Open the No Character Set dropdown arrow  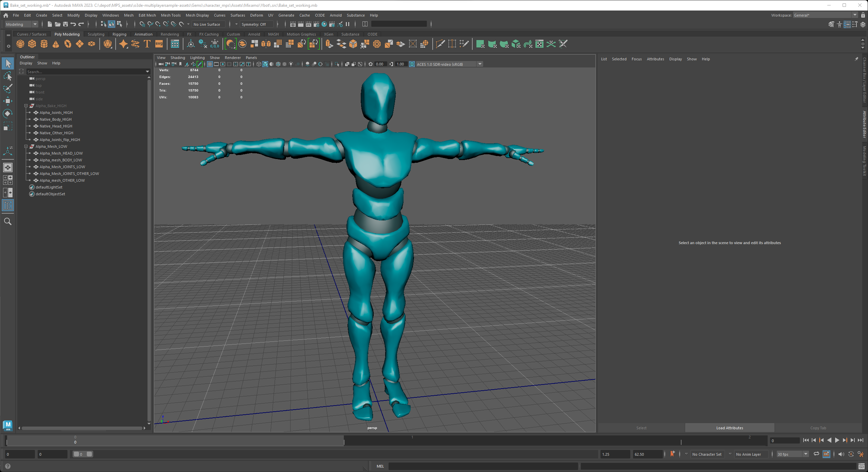point(686,454)
